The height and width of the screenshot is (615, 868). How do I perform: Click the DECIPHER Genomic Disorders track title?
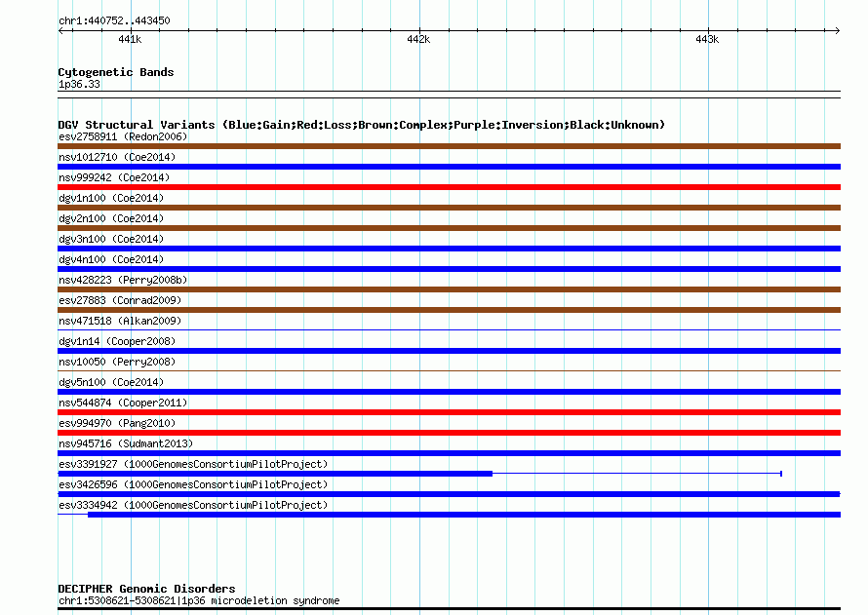pyautogui.click(x=146, y=589)
